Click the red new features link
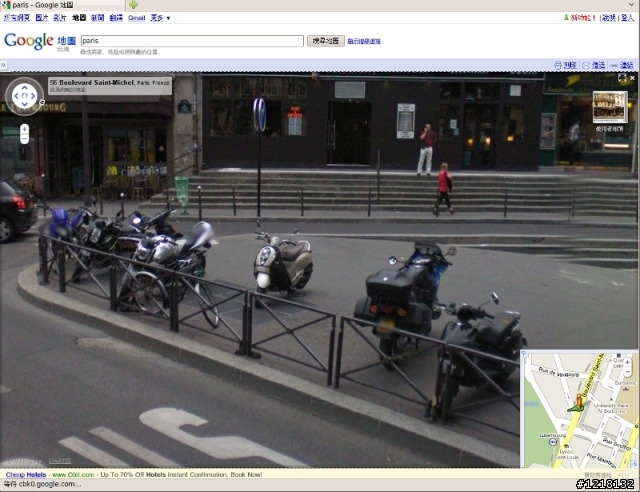 tap(583, 18)
